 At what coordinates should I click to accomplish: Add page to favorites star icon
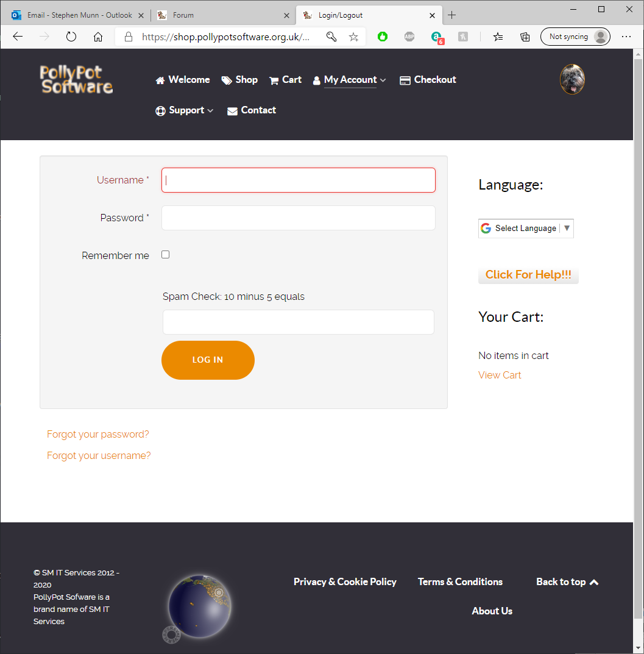pyautogui.click(x=353, y=37)
